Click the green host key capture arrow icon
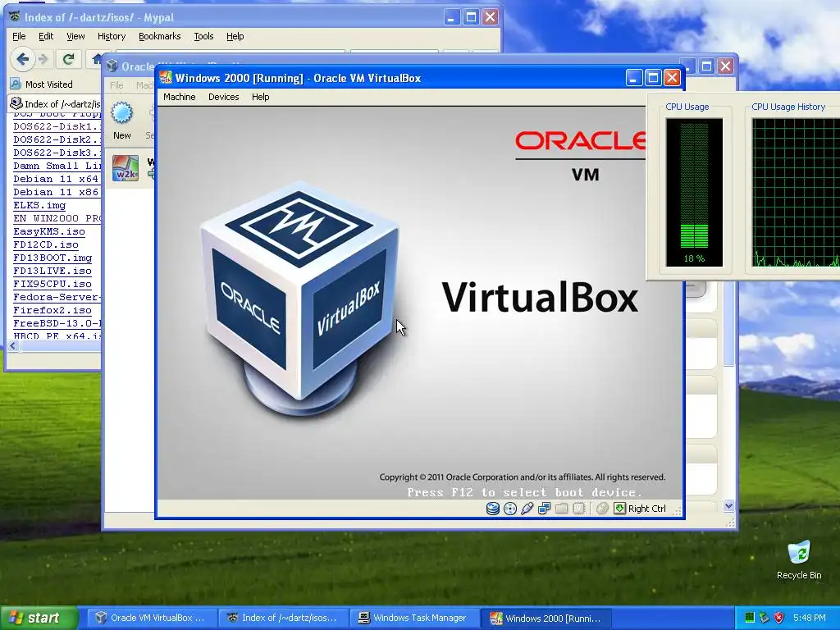Image resolution: width=840 pixels, height=630 pixels. coord(619,509)
